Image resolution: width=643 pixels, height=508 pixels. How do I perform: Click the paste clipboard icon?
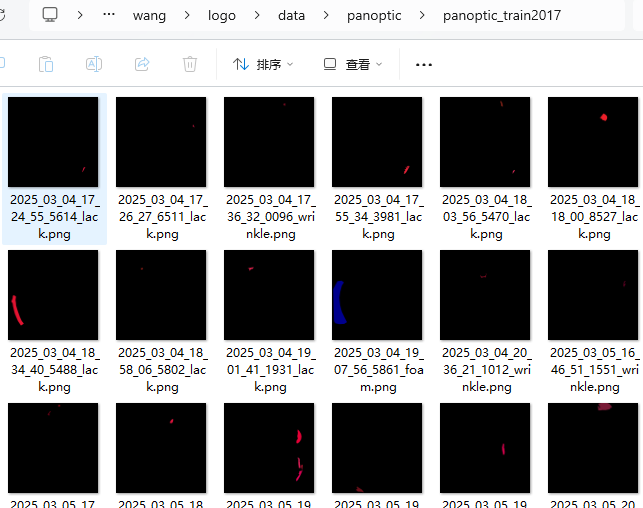point(46,64)
